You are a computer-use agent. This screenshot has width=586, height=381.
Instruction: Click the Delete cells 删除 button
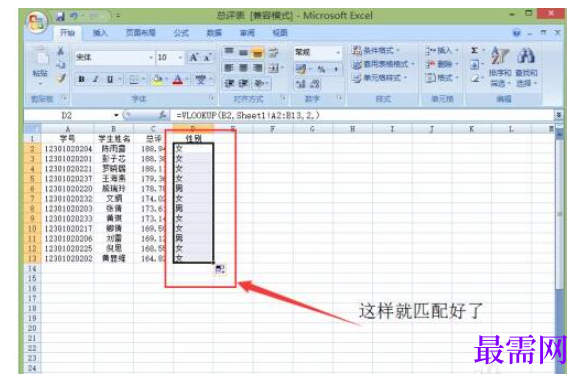(442, 64)
